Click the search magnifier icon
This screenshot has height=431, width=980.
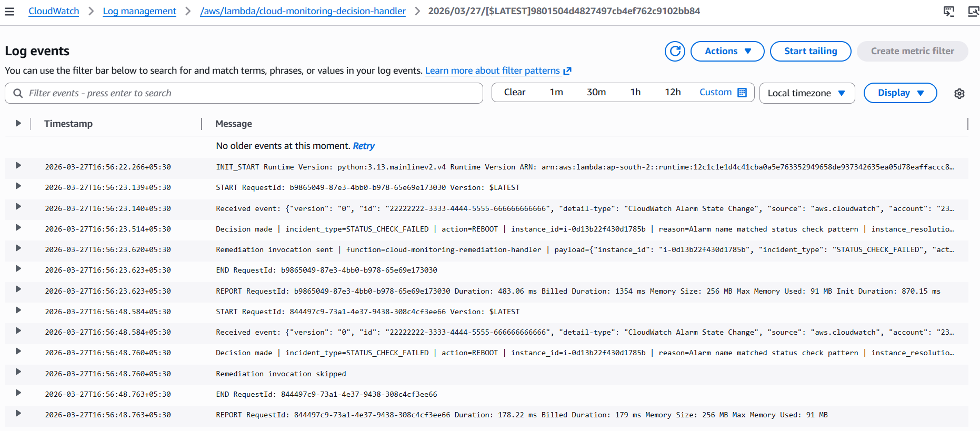18,93
